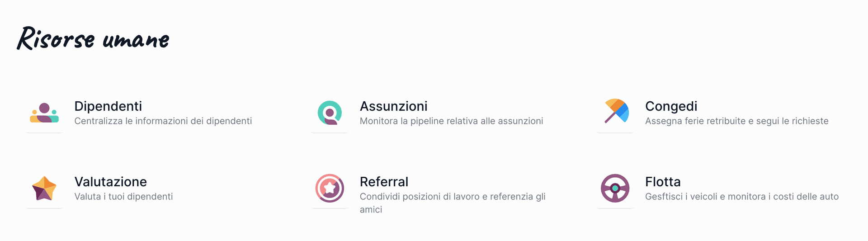The height and width of the screenshot is (241, 868).
Task: Open the Valutazione star icon
Action: [44, 188]
